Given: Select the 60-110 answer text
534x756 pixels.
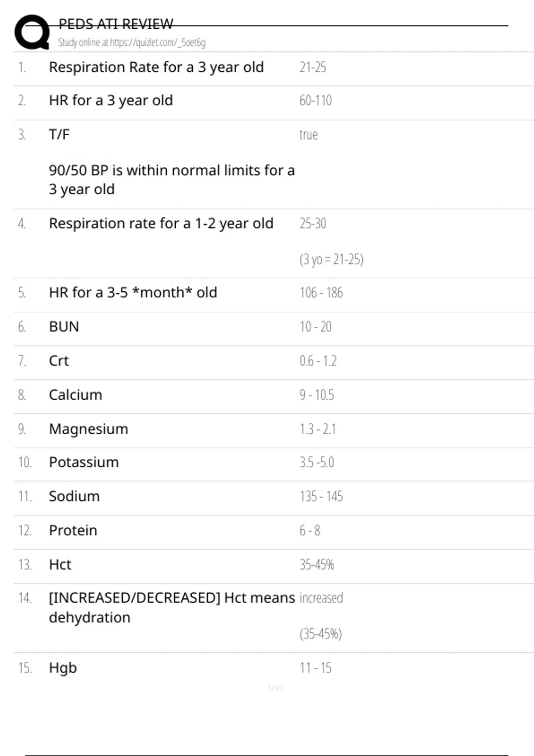Looking at the screenshot, I should coord(316,101).
